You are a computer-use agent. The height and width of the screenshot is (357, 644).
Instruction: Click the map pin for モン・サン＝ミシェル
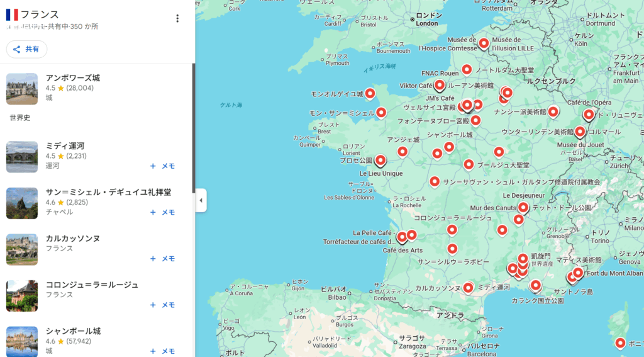coord(381,112)
